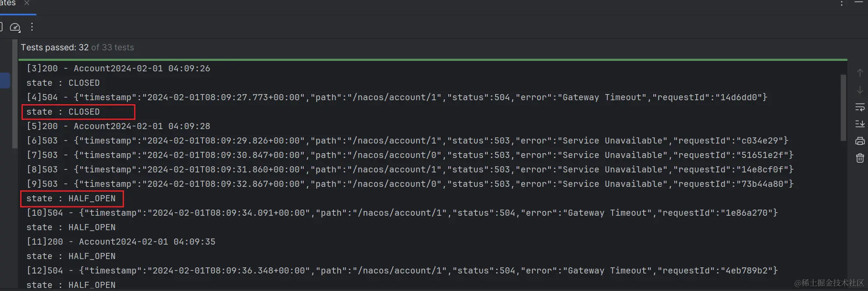Click the print console output icon
Screen dimensions: 868x291
[860, 141]
